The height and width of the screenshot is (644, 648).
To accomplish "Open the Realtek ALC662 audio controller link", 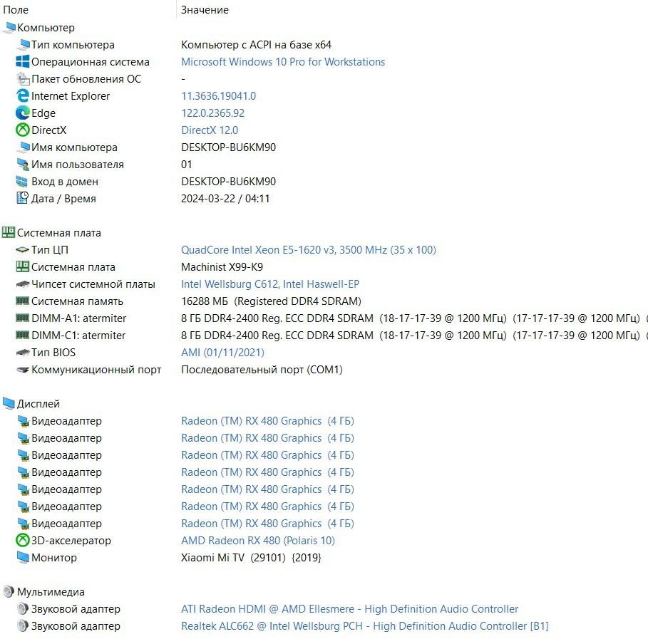I will 365,626.
